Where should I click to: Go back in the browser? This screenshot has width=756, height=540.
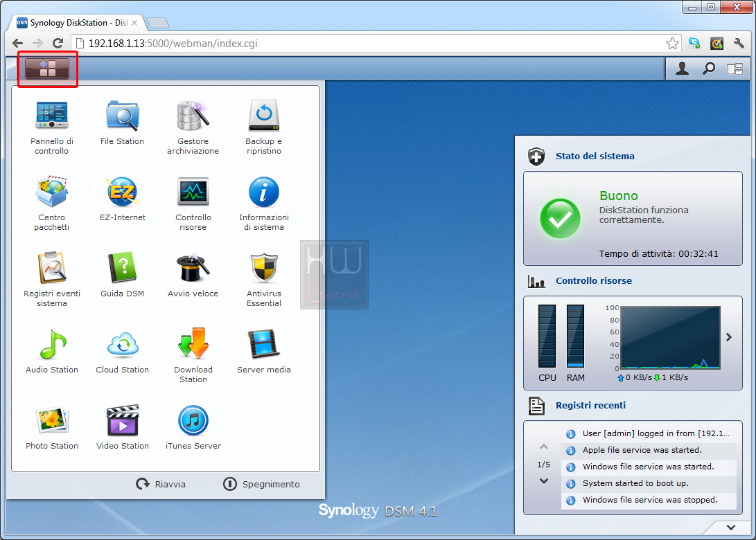tap(18, 44)
